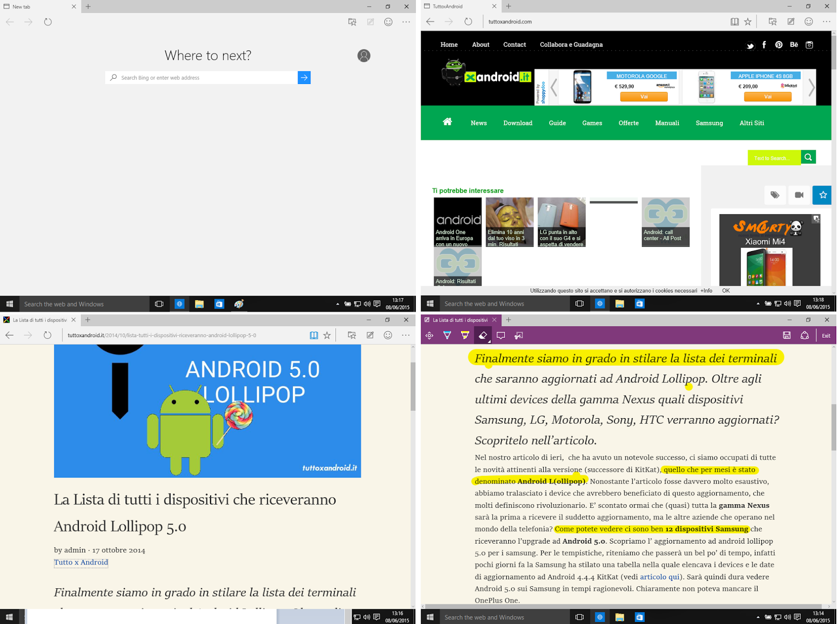Open the Contact page on TuttoxAndroid
The width and height of the screenshot is (840, 624).
(x=514, y=45)
